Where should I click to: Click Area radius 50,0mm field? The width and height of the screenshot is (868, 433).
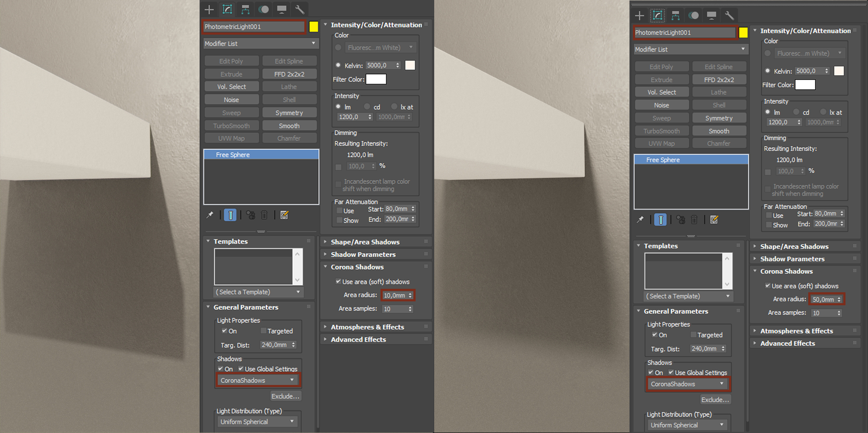[823, 299]
